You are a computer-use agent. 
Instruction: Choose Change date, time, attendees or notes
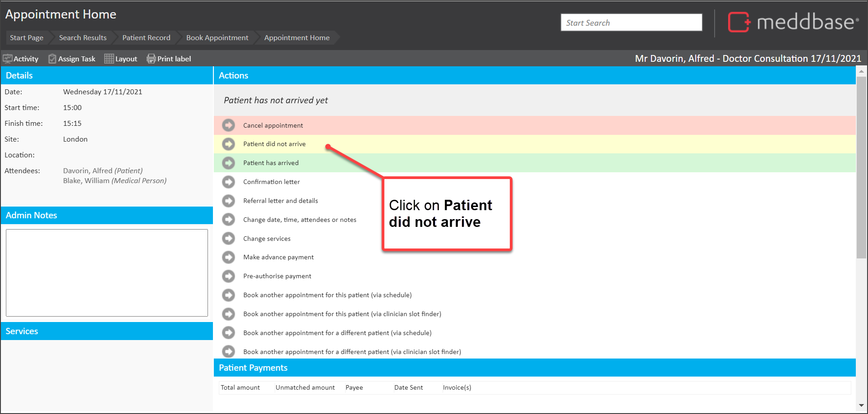(300, 220)
